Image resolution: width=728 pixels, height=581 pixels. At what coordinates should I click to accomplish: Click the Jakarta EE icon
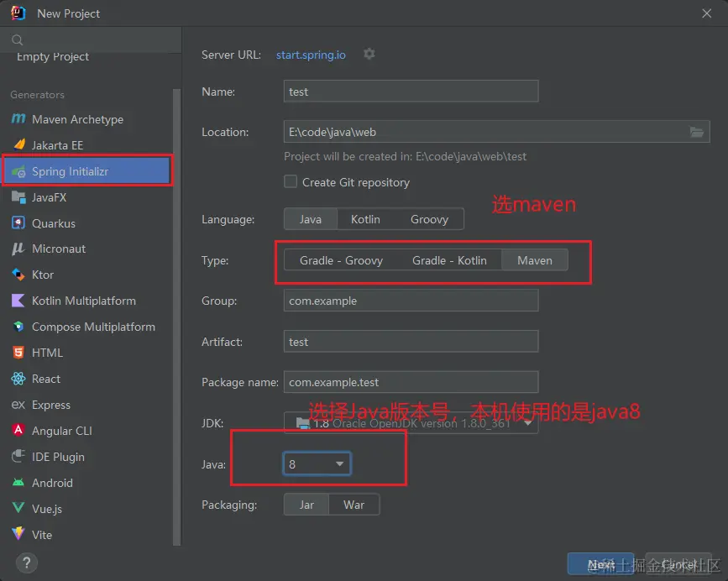[19, 144]
